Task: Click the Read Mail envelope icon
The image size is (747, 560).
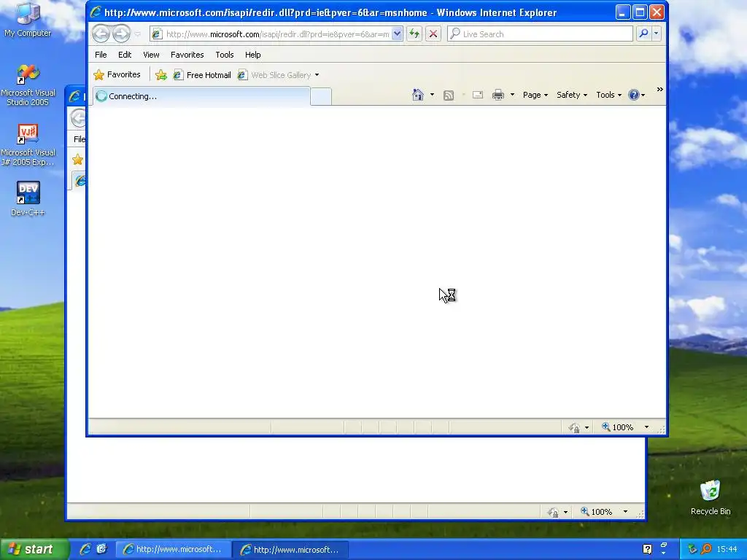Action: tap(478, 96)
